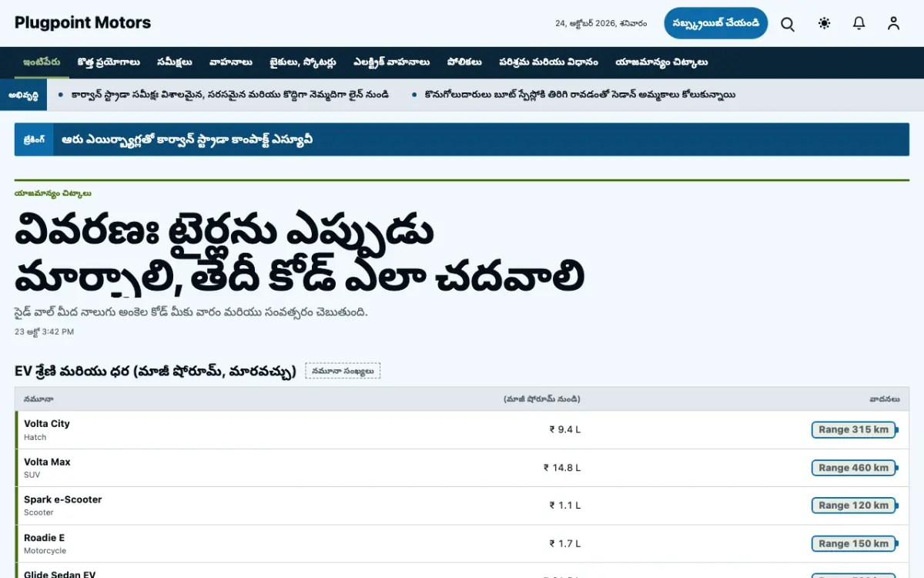Select the Roadie E row name

44,538
